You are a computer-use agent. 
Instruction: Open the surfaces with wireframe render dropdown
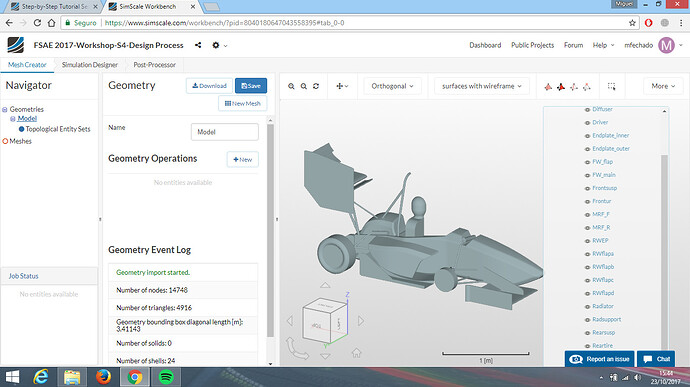pyautogui.click(x=481, y=86)
